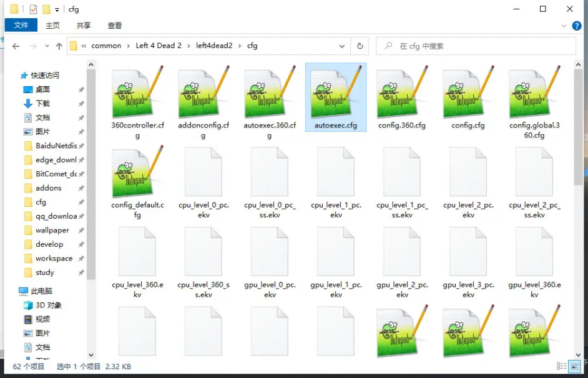
Task: Expand the address bar history dropdown
Action: [x=342, y=46]
